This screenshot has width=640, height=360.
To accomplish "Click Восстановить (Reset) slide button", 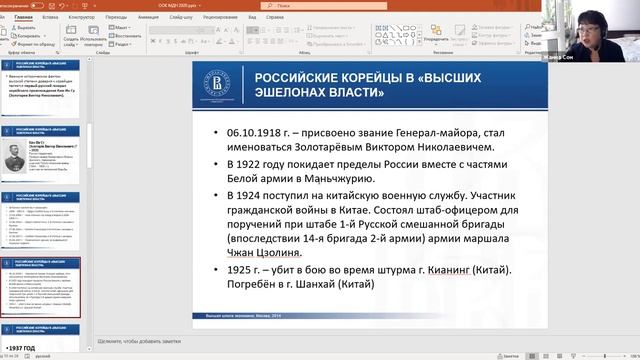I will pyautogui.click(x=125, y=36).
